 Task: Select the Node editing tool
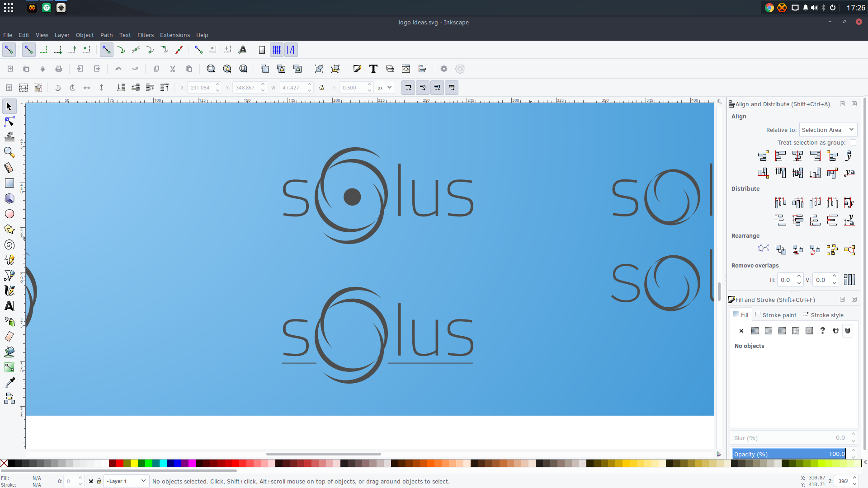point(9,122)
